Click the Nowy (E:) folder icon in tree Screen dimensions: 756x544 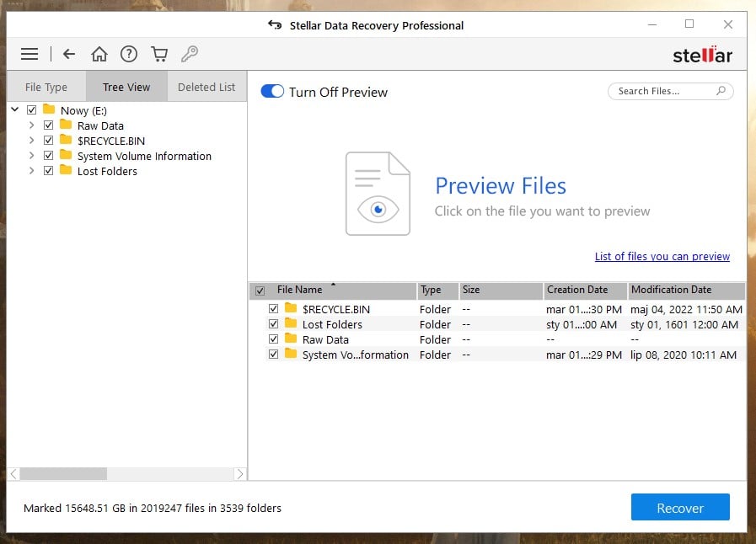(49, 109)
